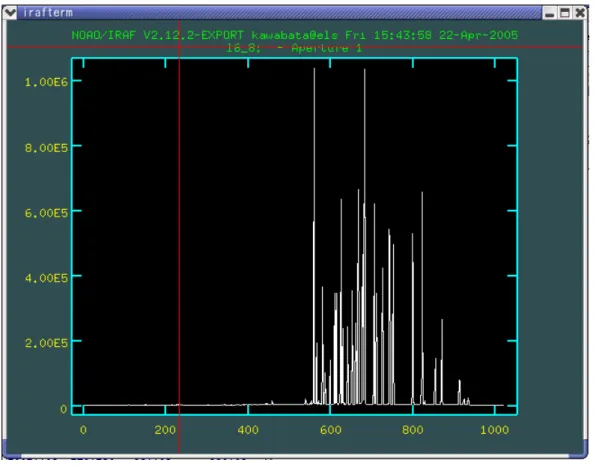Screen dimensions: 596x466
Task: Click the kawabata@els user text in header
Action: pos(295,35)
